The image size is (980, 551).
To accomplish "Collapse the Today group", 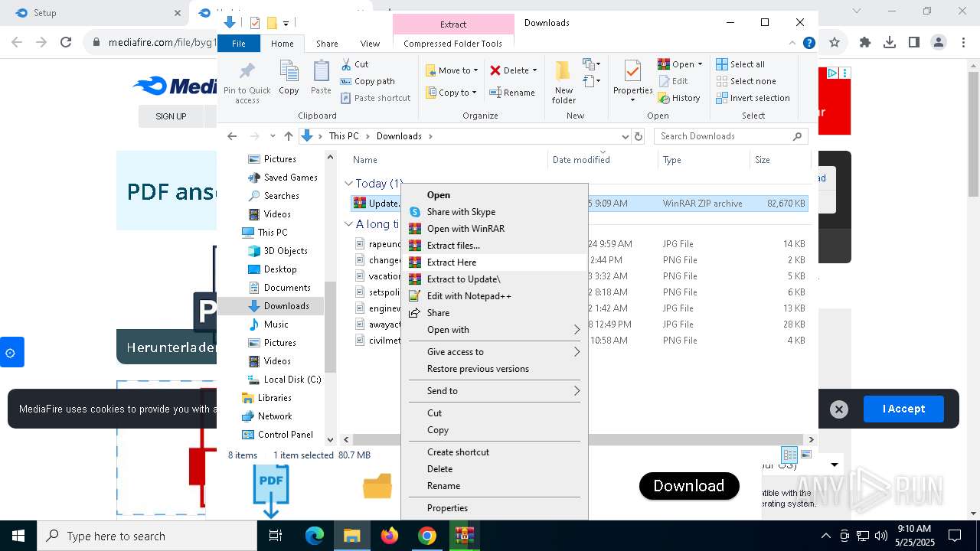I will (348, 184).
